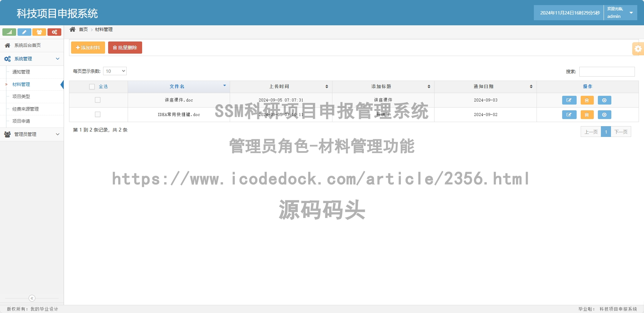Sort by 上传时间 column
Screen dimensions: 644x313
coord(281,87)
